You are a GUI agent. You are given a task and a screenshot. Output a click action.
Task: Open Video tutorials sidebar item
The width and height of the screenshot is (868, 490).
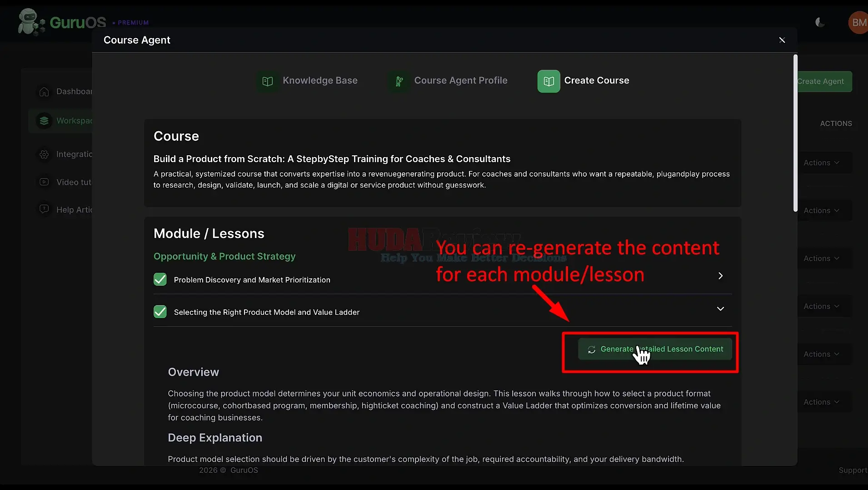click(x=64, y=182)
